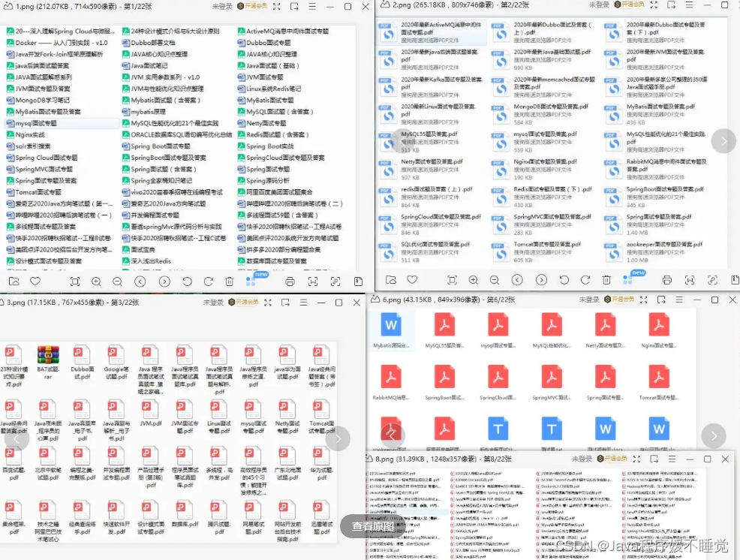
Task: Rotate left icon in 2.png window toolbar
Action: (564, 280)
